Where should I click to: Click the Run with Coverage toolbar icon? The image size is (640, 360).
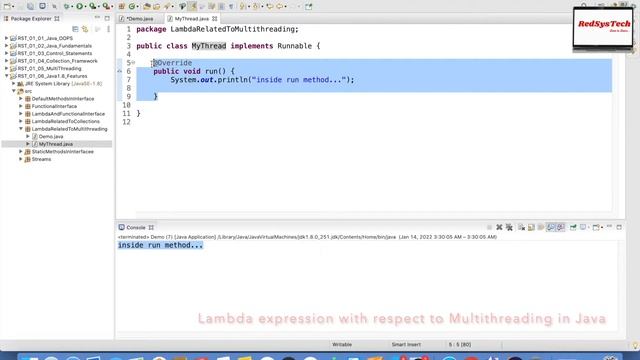pos(93,6)
